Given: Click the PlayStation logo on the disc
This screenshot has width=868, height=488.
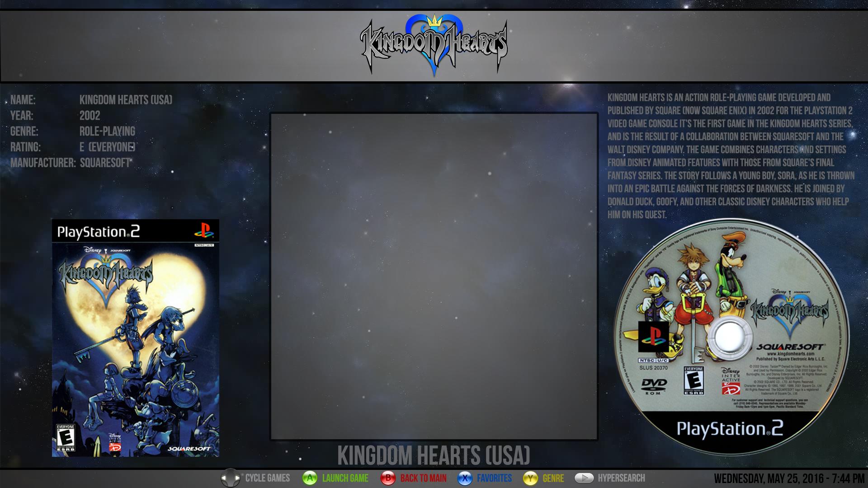Looking at the screenshot, I should click(653, 337).
